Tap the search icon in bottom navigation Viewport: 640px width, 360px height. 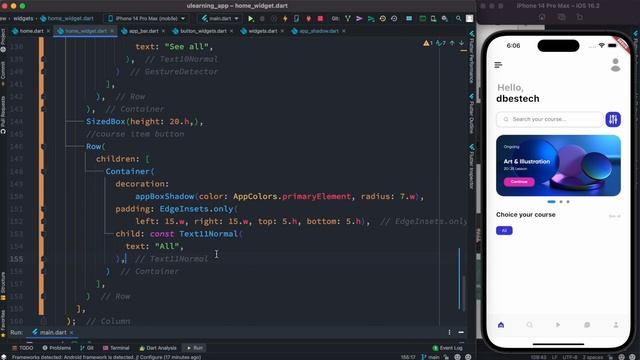coord(529,325)
